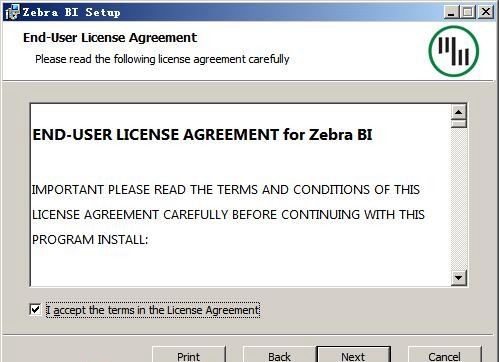The width and height of the screenshot is (499, 362).
Task: Print the license agreement
Action: click(189, 355)
